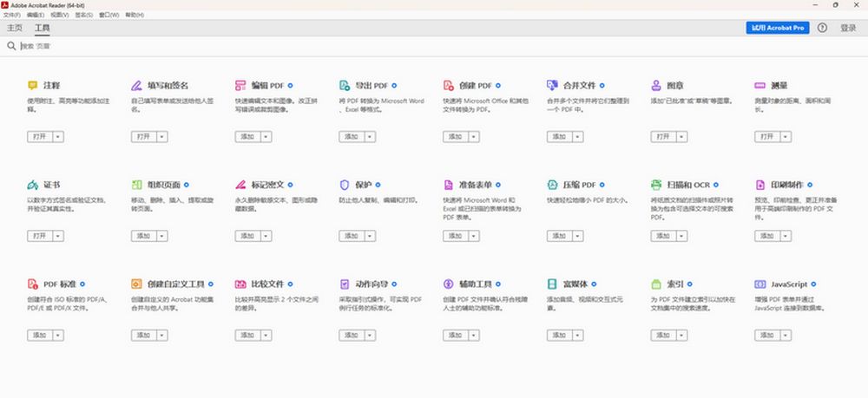Viewport: 868px width, 398px height.
Task: Expand the dropdown arrow under 保护
Action: click(371, 236)
